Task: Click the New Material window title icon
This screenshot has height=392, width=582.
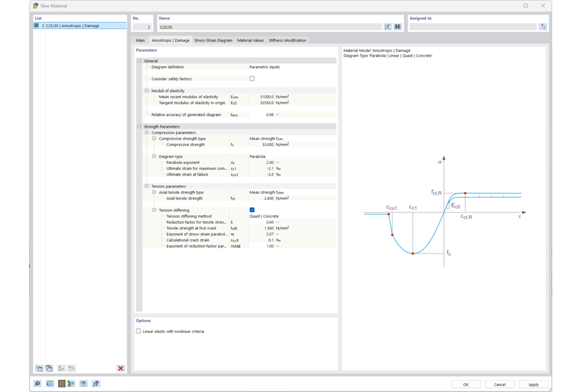Action: point(36,6)
